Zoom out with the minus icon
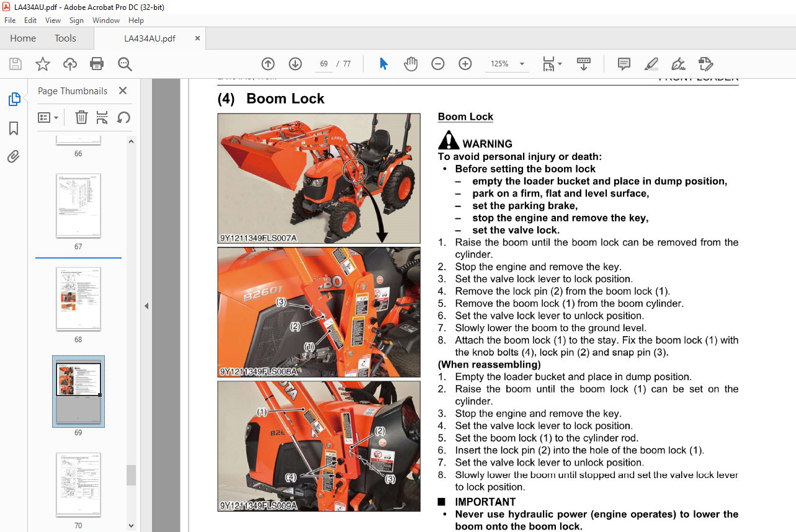Screen dimensions: 796x532 pos(438,64)
